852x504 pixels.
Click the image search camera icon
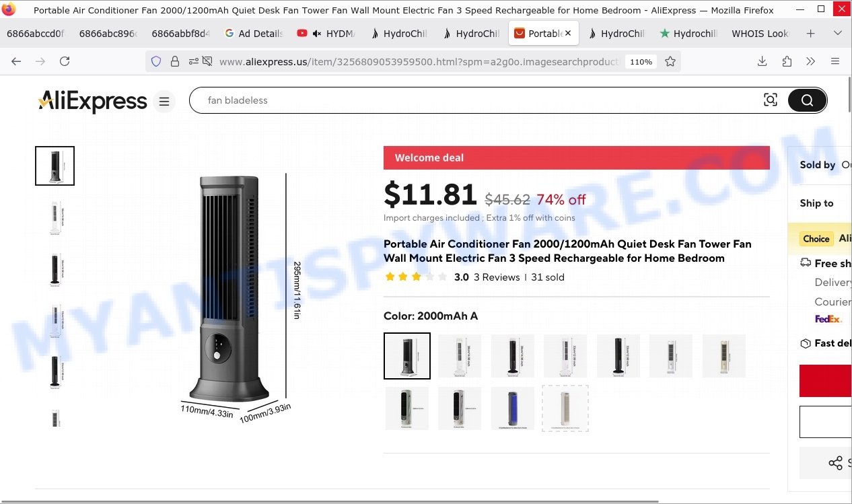[771, 100]
